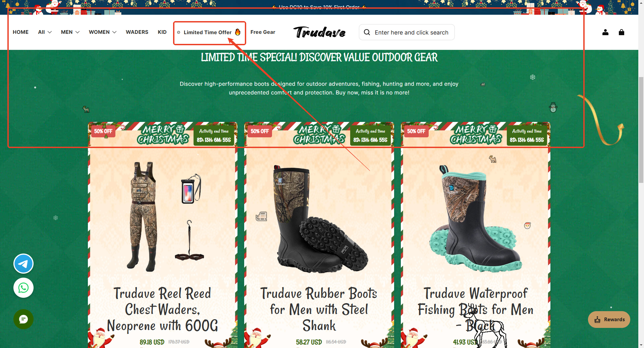Click the Trudave logo

(319, 32)
